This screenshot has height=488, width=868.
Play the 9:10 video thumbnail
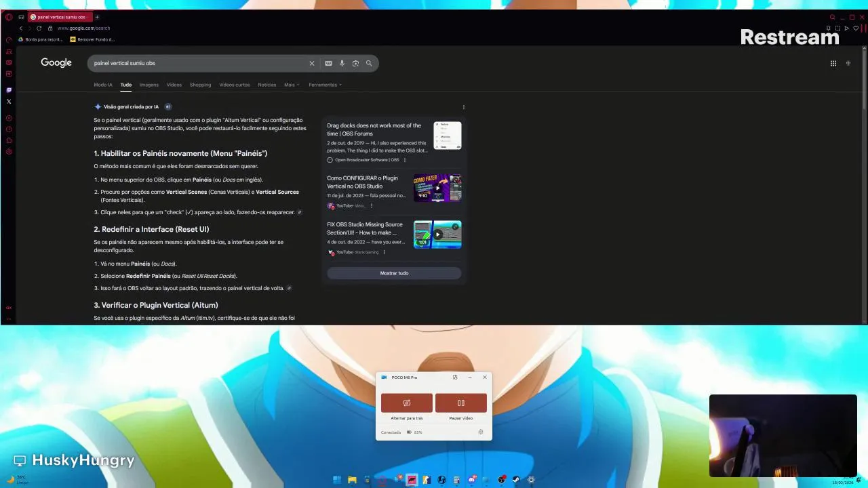(437, 188)
